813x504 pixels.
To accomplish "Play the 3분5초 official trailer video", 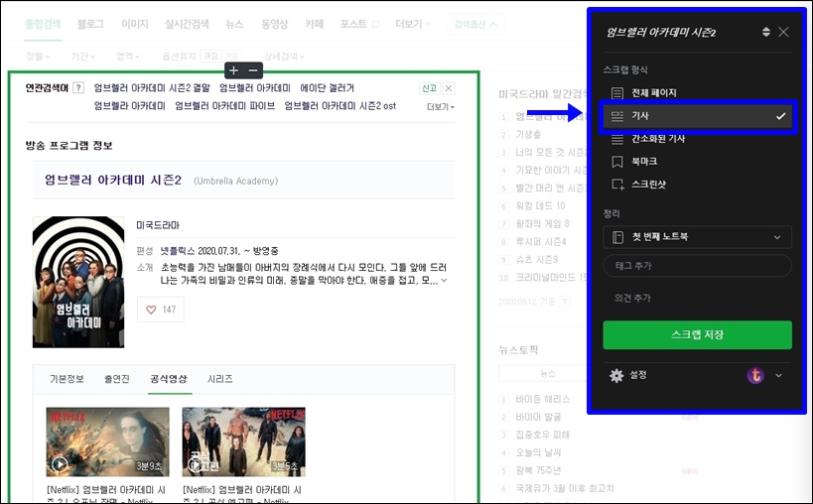I will [x=243, y=441].
